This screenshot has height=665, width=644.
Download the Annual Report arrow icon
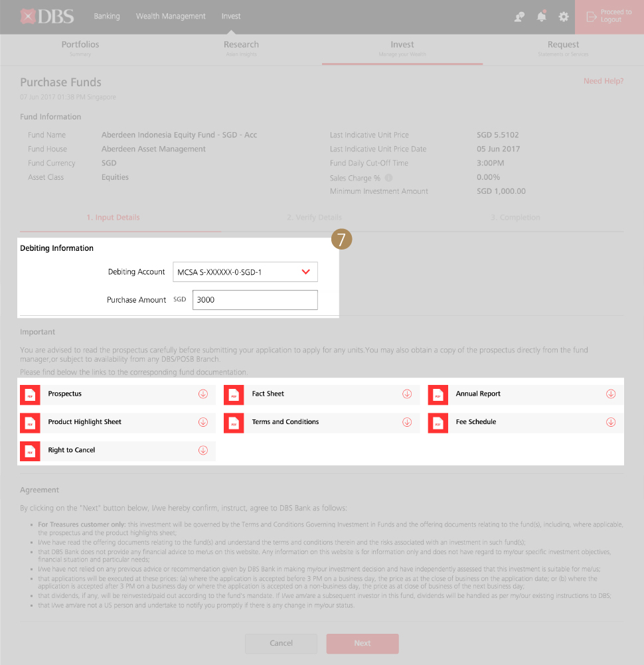tap(611, 394)
